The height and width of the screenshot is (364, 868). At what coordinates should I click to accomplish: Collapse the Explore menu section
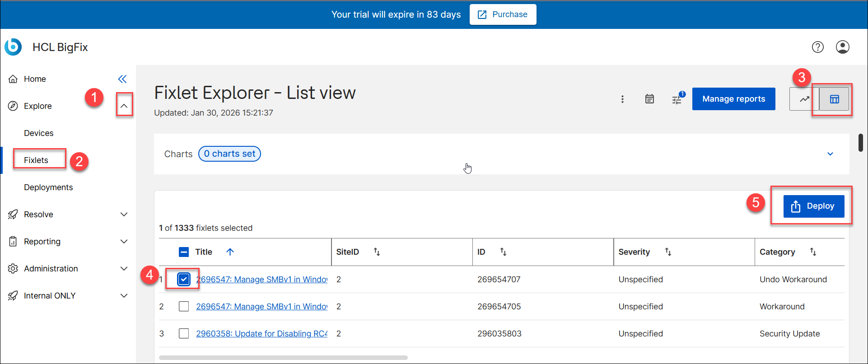click(124, 106)
